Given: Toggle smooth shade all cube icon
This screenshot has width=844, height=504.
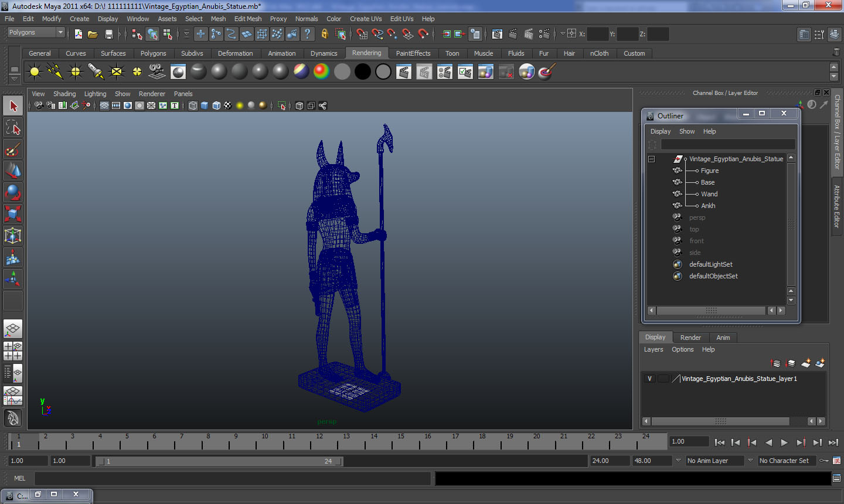Looking at the screenshot, I should tap(205, 105).
